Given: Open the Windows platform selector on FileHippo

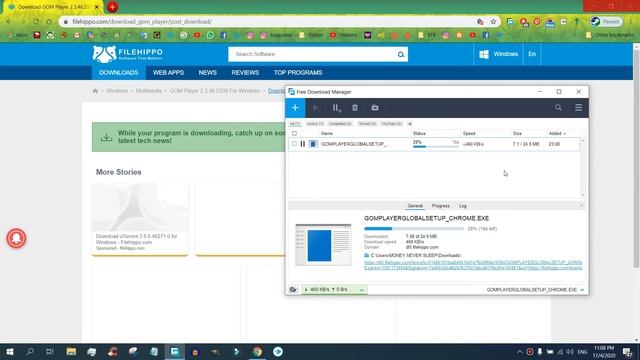Looking at the screenshot, I should (x=498, y=54).
